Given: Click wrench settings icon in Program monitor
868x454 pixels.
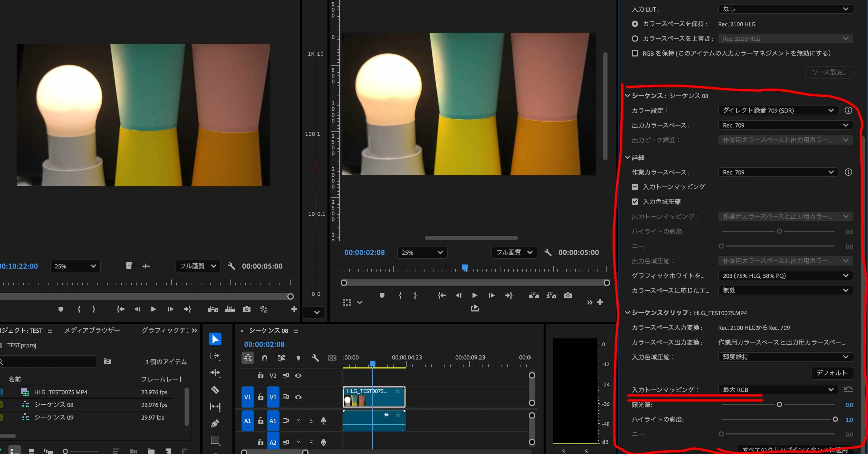Looking at the screenshot, I should click(x=548, y=252).
